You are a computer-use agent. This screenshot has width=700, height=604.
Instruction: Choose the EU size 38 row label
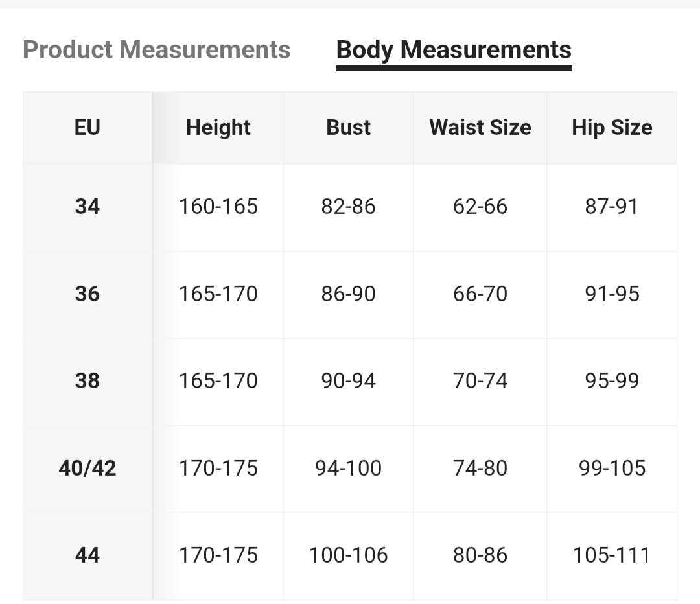point(87,381)
